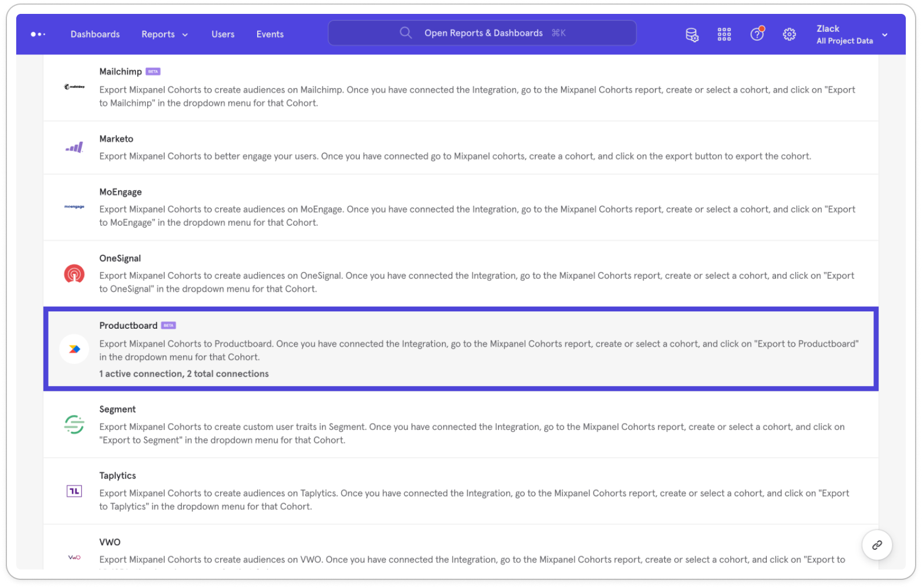
Task: Click the Open Reports & Dashboards search field
Action: (482, 33)
